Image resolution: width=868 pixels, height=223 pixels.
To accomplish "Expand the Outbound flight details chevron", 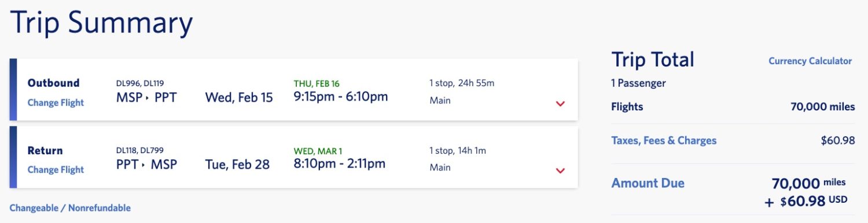I will click(x=560, y=103).
